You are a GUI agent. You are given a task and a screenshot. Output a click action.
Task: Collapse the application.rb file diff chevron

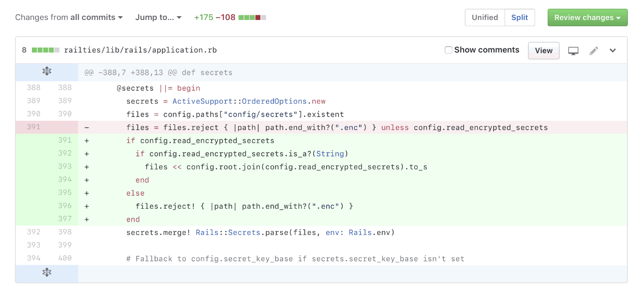pos(613,51)
